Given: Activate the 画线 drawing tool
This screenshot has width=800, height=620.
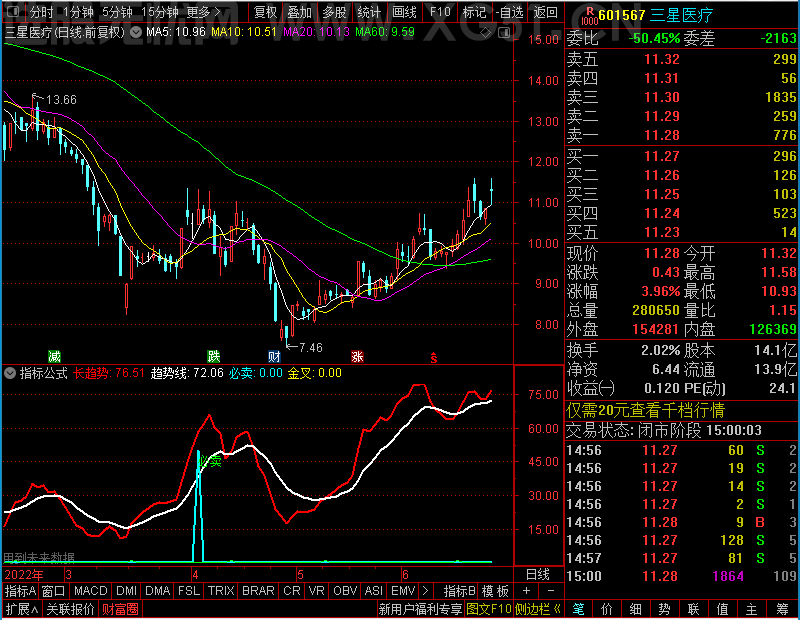Looking at the screenshot, I should tap(404, 12).
